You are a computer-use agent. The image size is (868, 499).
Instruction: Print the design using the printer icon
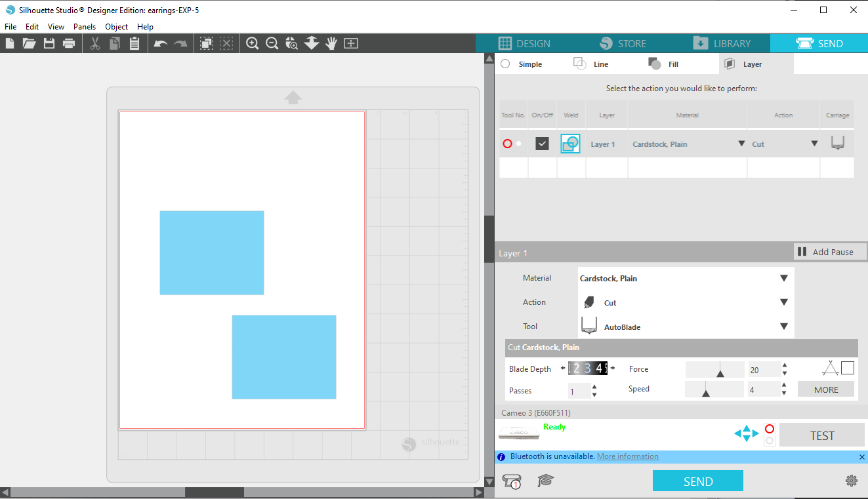[x=68, y=43]
